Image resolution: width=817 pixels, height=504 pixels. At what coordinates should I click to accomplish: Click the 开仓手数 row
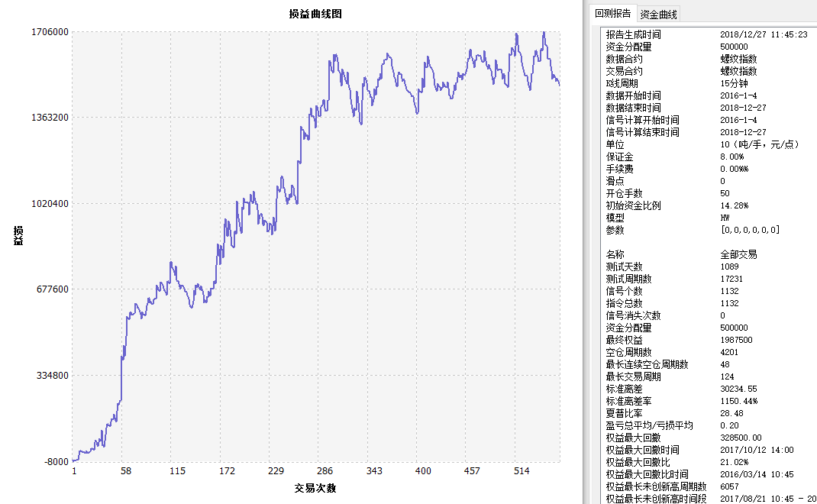pyautogui.click(x=624, y=193)
